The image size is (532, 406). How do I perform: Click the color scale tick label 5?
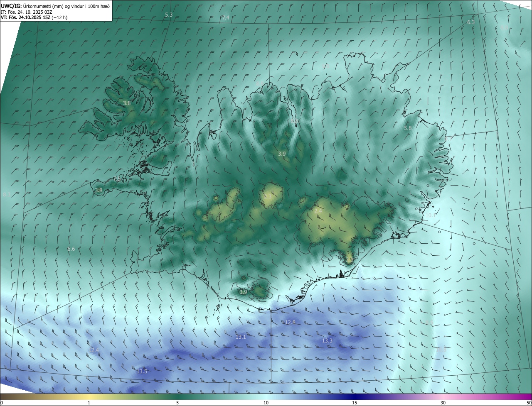coord(177,403)
